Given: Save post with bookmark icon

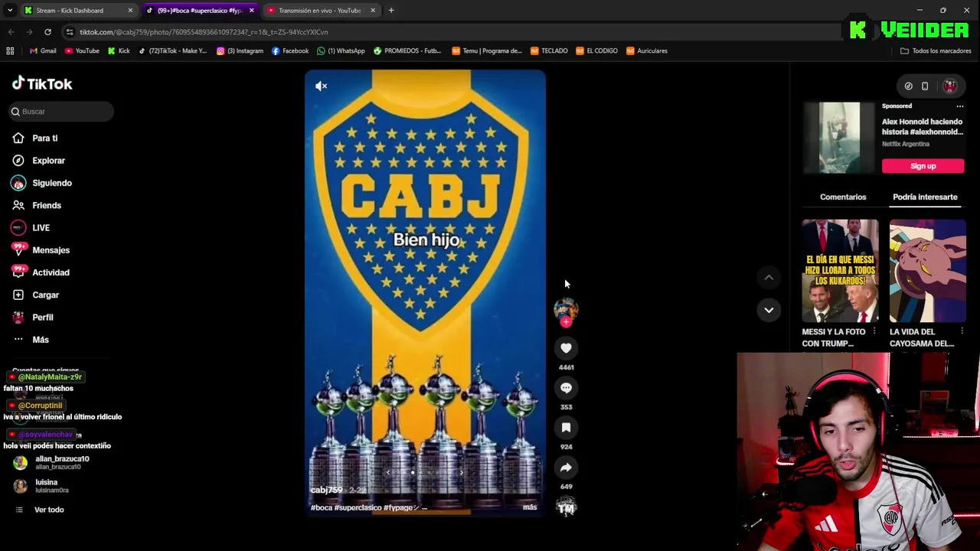Looking at the screenshot, I should (566, 428).
